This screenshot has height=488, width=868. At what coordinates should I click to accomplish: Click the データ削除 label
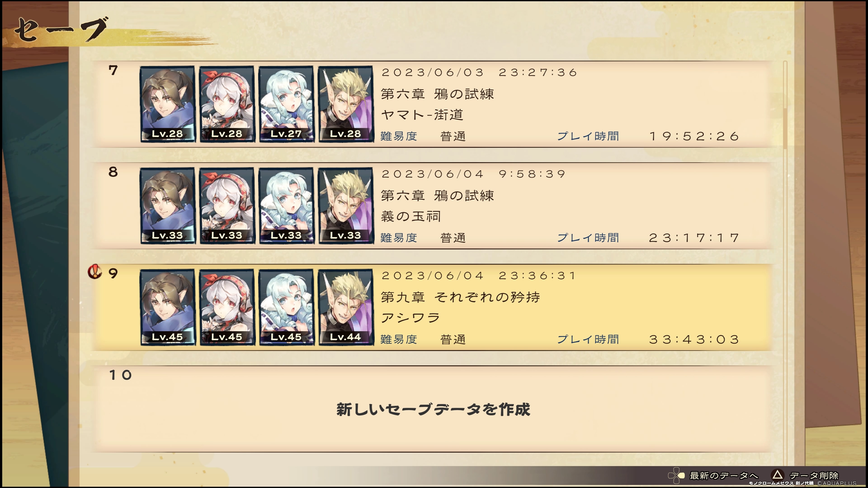[x=814, y=476]
